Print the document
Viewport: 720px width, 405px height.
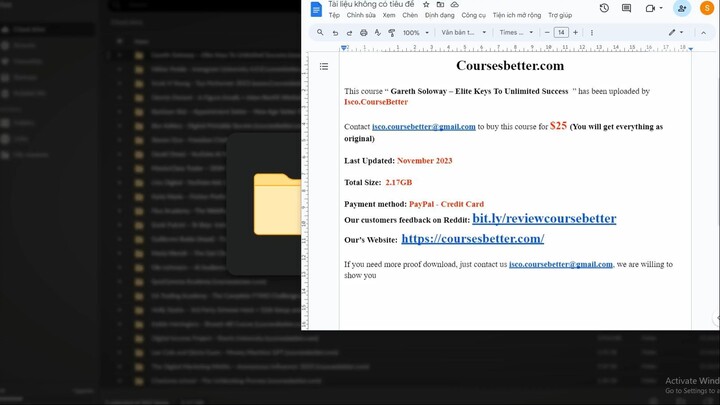pyautogui.click(x=364, y=33)
